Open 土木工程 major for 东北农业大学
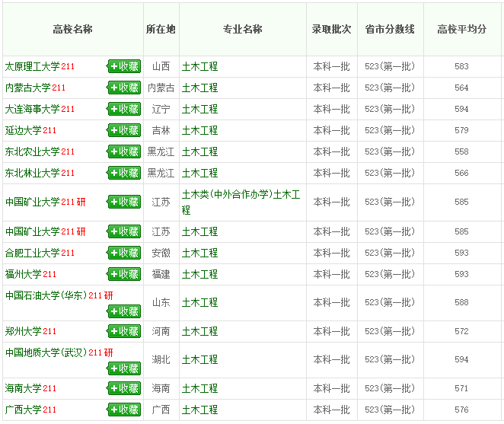Image resolution: width=504 pixels, height=424 pixels. [x=199, y=151]
